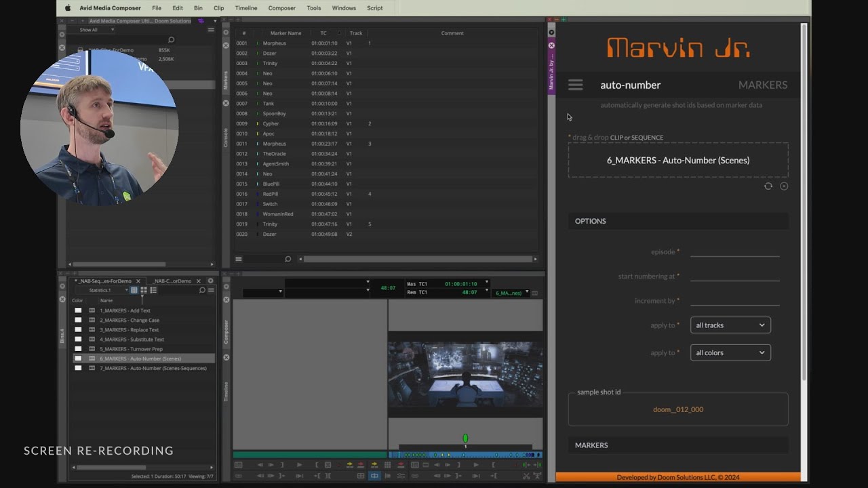Close the _NAB-Seq...es-ForDemo bin tab
Screen dimensions: 868x488
138,281
